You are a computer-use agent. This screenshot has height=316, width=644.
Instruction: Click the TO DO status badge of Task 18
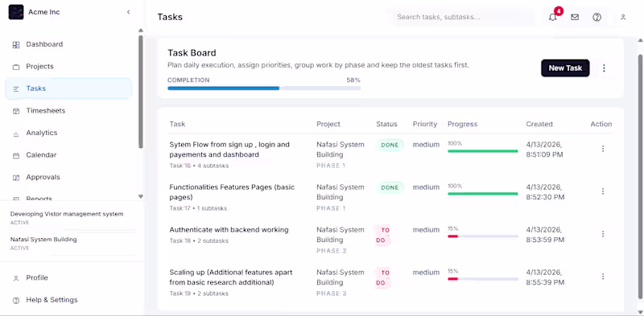pos(382,235)
